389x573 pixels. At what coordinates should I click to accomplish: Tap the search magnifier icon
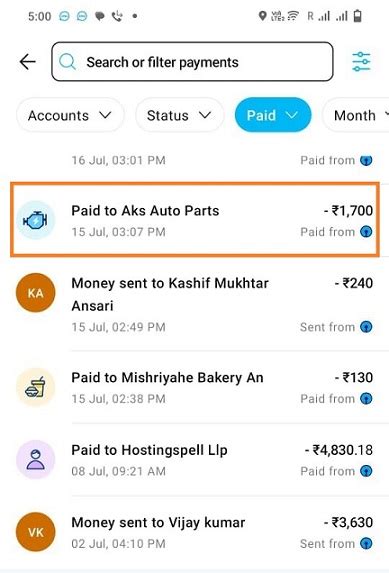[67, 62]
